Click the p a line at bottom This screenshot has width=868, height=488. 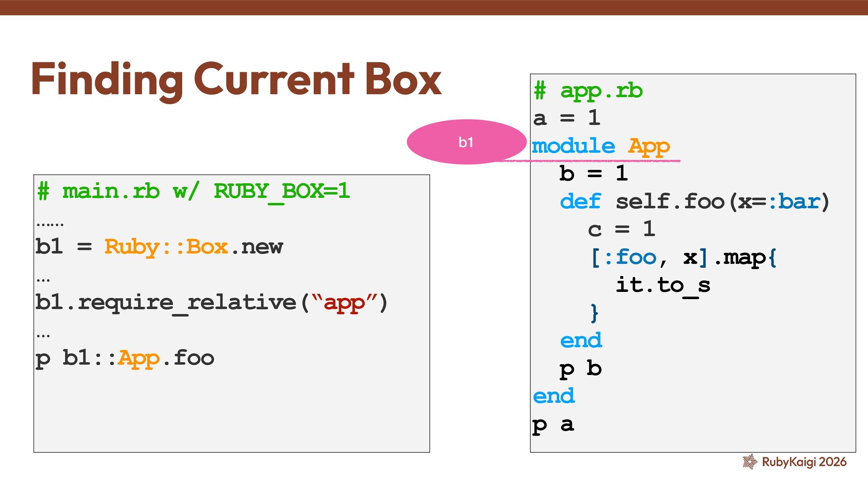pyautogui.click(x=553, y=424)
